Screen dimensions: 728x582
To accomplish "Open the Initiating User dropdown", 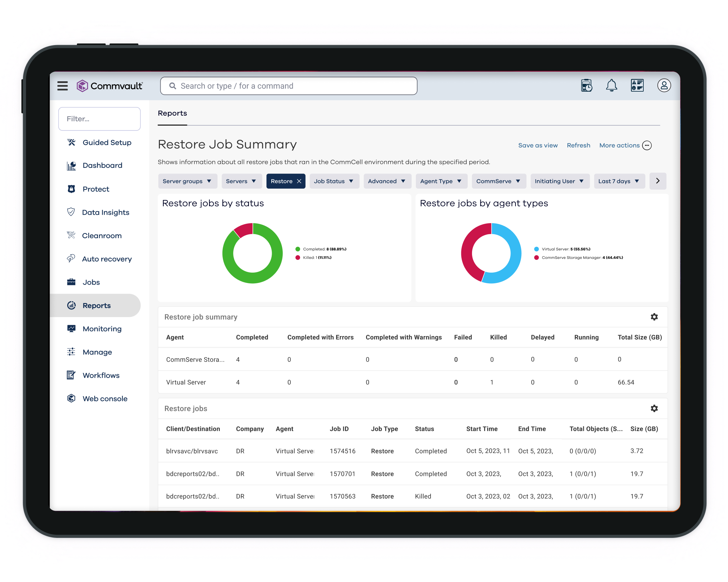I will point(559,181).
